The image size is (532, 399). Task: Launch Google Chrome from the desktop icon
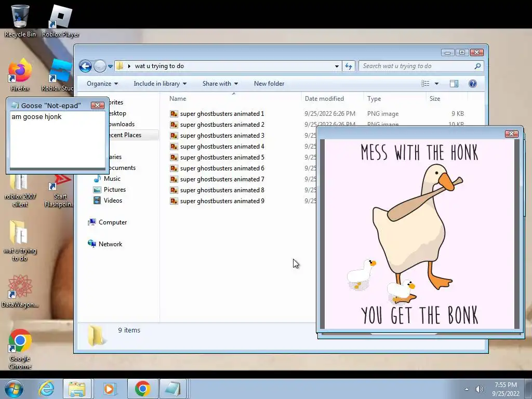(x=20, y=349)
